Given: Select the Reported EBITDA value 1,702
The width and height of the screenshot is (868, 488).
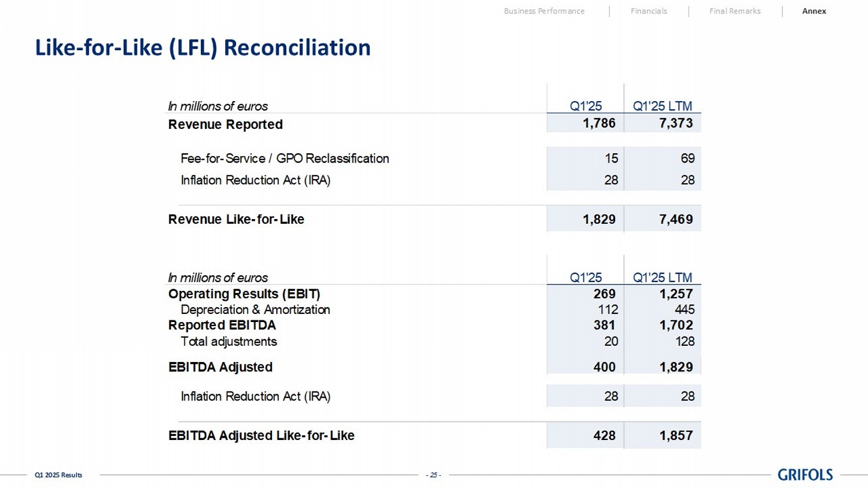Looking at the screenshot, I should click(x=675, y=325).
